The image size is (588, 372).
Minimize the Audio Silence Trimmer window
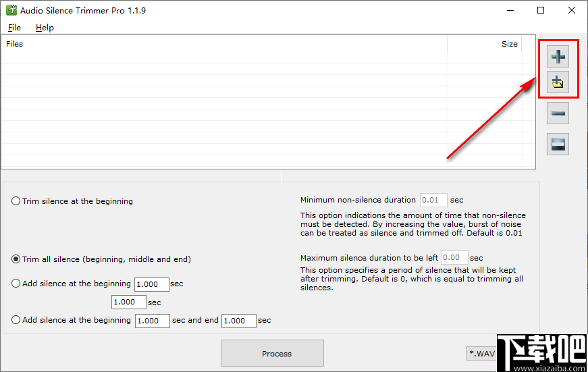(x=510, y=10)
